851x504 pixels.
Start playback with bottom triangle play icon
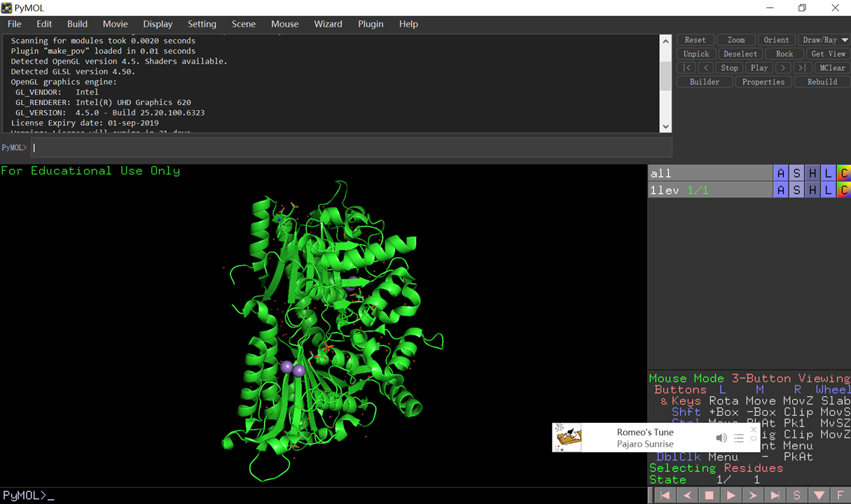(731, 496)
